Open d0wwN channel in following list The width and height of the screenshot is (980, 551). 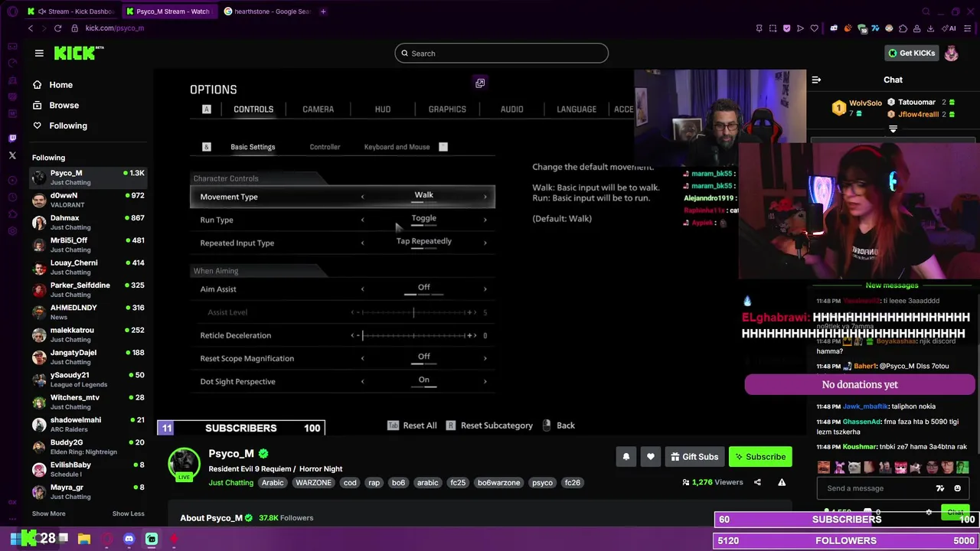(x=88, y=200)
